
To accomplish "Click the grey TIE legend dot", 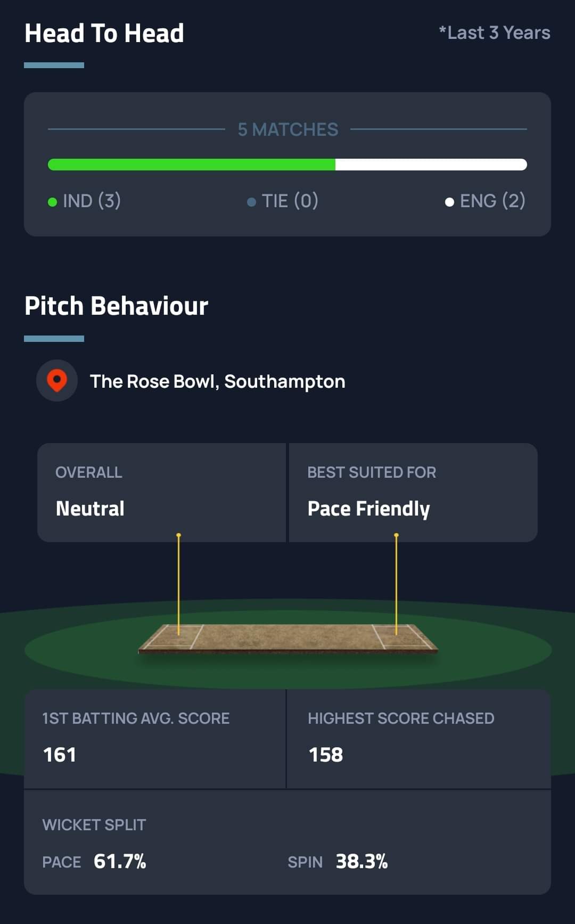I will coord(251,202).
